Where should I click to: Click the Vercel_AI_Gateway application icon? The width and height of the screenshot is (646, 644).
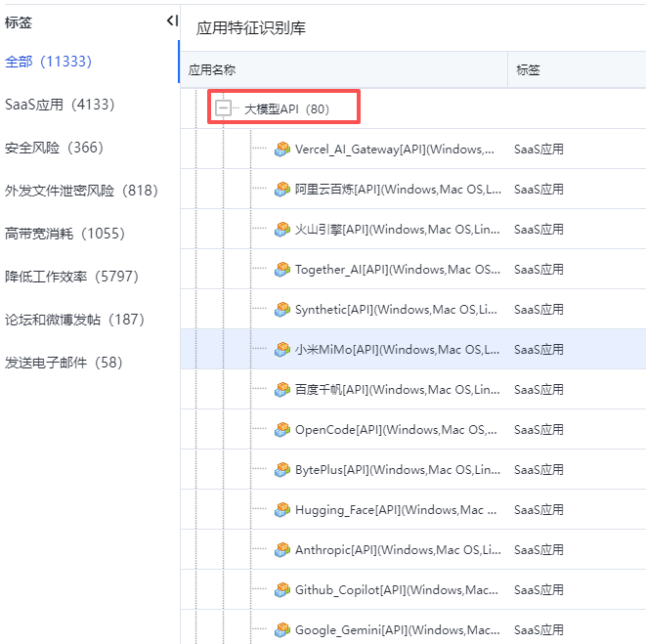point(282,150)
